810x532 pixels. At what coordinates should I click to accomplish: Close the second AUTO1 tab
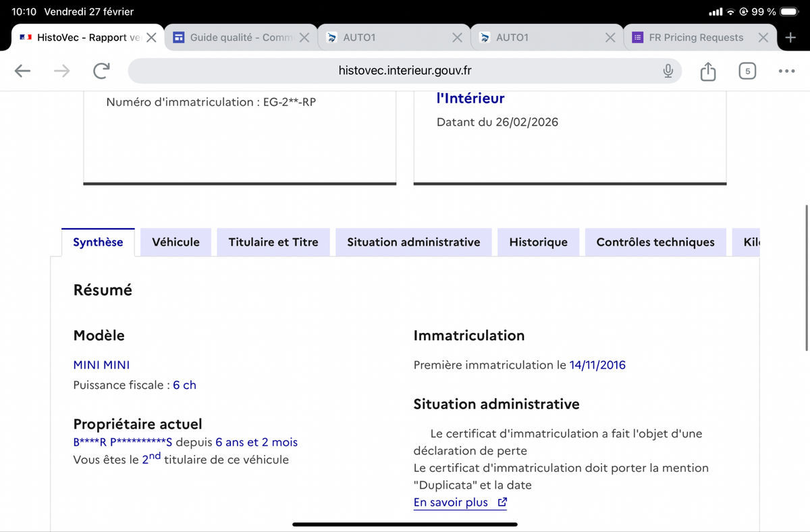610,38
